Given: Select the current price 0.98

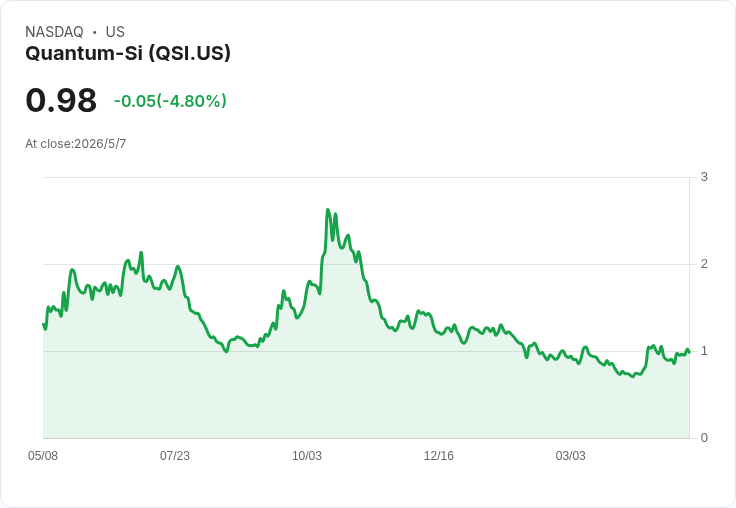Looking at the screenshot, I should pyautogui.click(x=61, y=100).
